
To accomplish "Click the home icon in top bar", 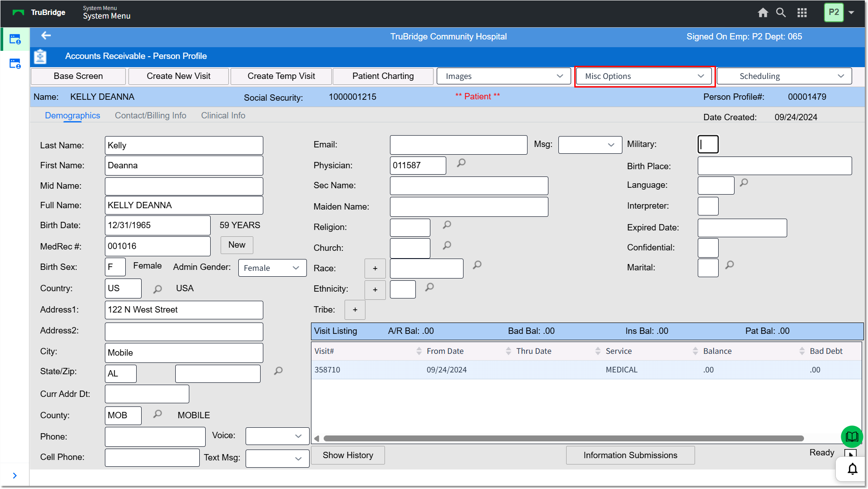I will [763, 13].
